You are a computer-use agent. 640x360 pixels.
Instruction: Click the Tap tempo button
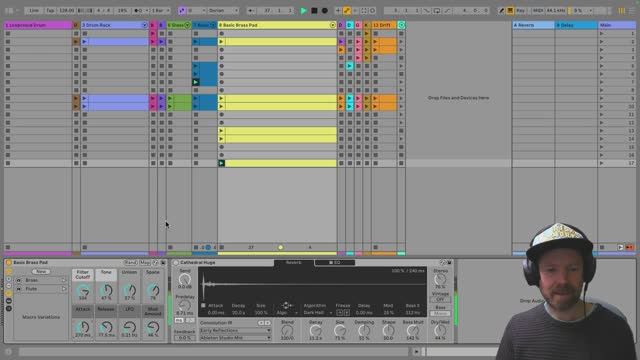[x=50, y=11]
